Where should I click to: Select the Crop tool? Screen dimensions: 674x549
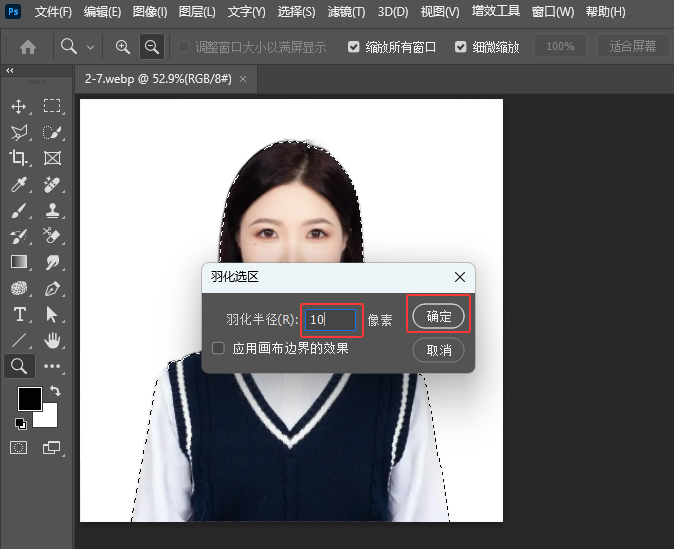click(18, 158)
